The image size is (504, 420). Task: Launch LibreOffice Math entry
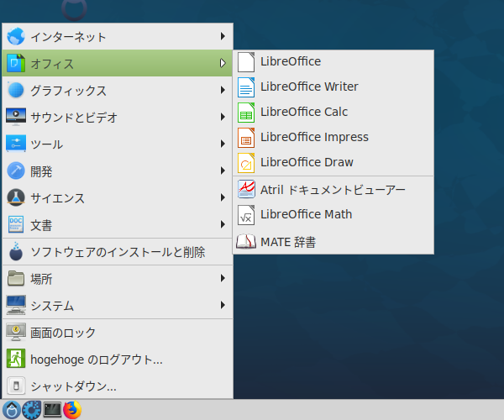333,215
